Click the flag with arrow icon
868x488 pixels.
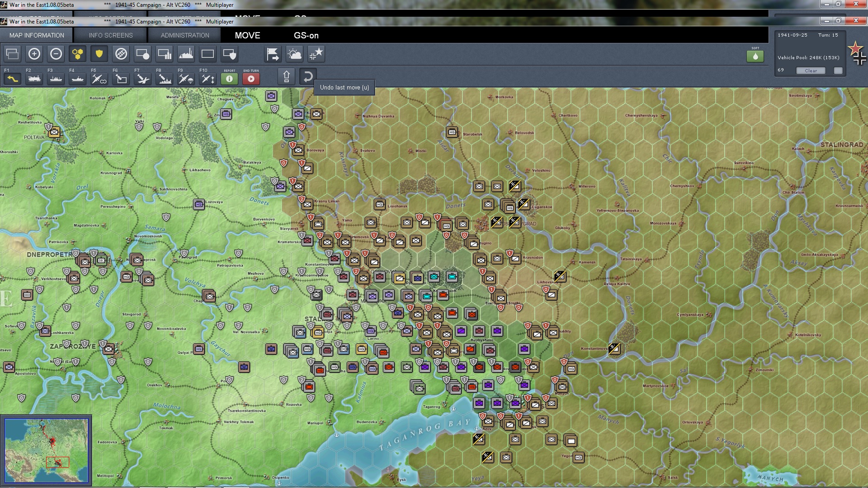pos(273,54)
